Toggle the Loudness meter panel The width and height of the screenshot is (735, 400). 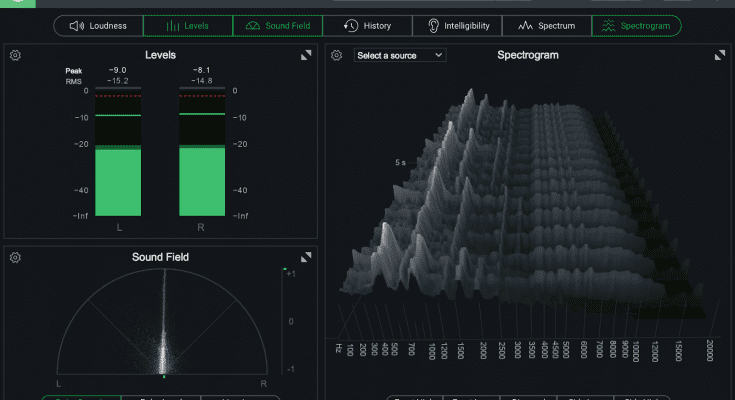coord(98,25)
